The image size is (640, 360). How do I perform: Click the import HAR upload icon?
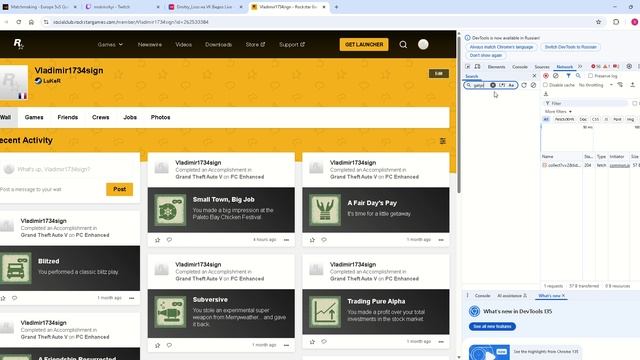(x=632, y=85)
